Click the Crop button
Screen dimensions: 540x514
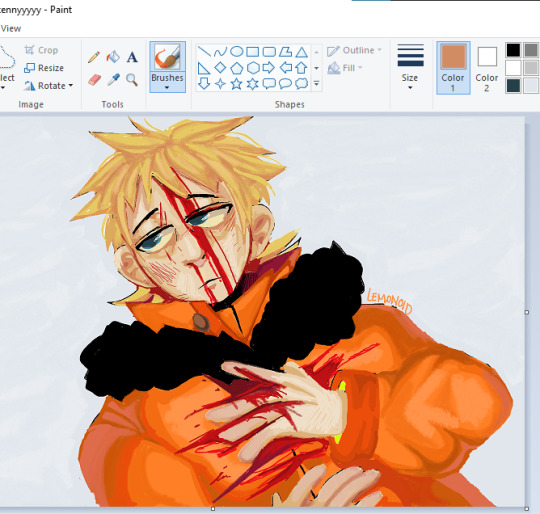tap(41, 50)
